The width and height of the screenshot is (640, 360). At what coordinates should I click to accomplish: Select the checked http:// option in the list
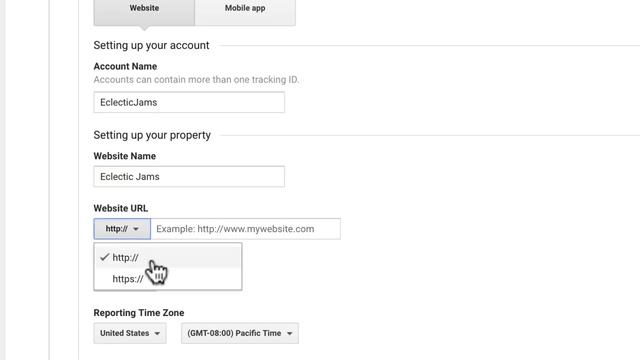click(168, 257)
